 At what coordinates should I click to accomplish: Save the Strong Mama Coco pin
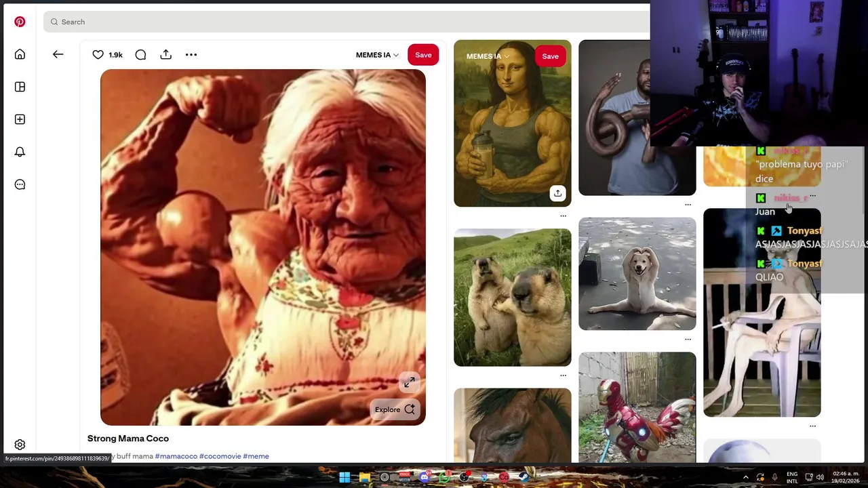423,55
